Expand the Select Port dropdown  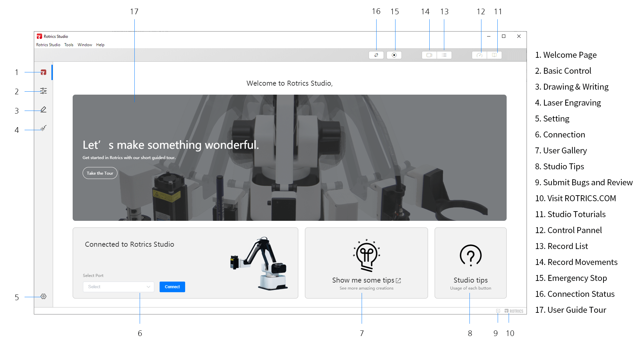point(118,287)
